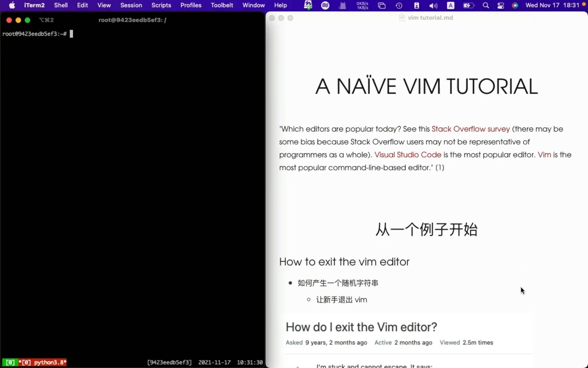This screenshot has width=588, height=368.
Task: Click the round Chinese character menu bar icon
Action: [325, 5]
